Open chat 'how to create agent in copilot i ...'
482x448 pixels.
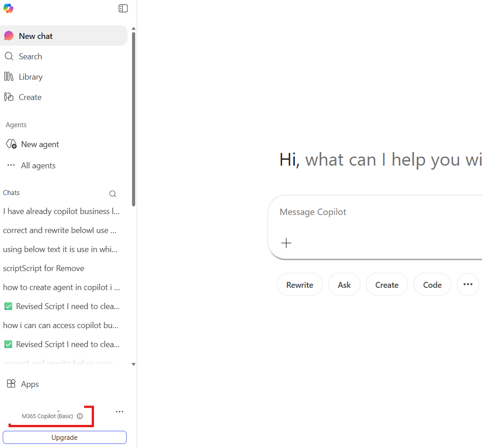point(61,287)
